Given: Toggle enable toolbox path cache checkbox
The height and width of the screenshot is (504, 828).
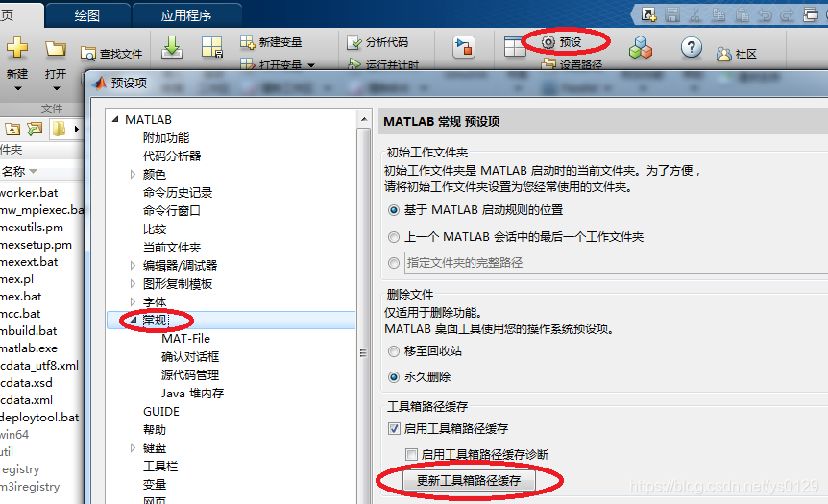Looking at the screenshot, I should point(394,428).
